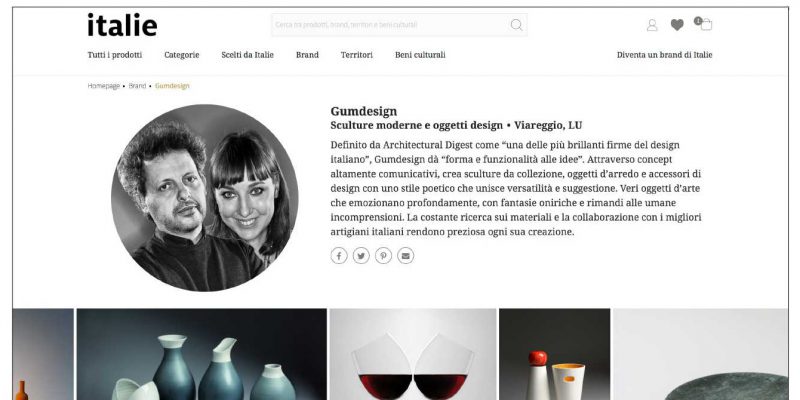Open the wishlist heart icon
800x400 pixels.
(x=677, y=24)
